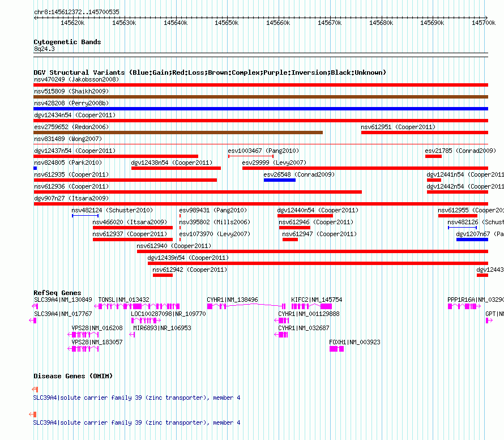Select the nsv612951 (Cooper2011) variant label
Screen dimensions: 504x440
tap(398, 127)
